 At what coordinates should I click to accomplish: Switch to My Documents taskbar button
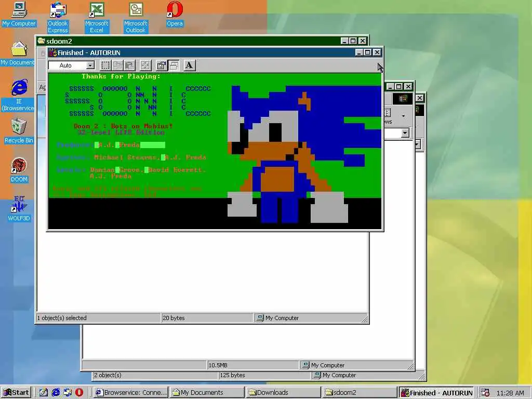click(x=207, y=393)
